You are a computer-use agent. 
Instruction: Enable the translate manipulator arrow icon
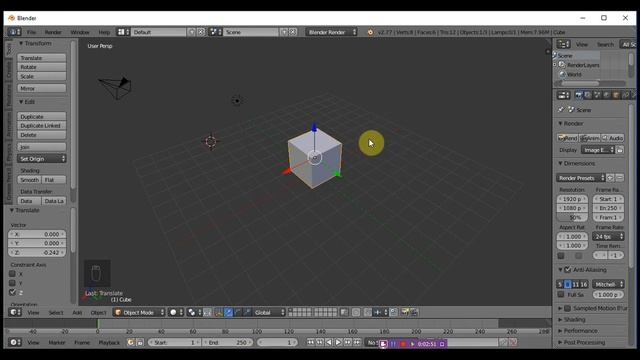pyautogui.click(x=229, y=312)
